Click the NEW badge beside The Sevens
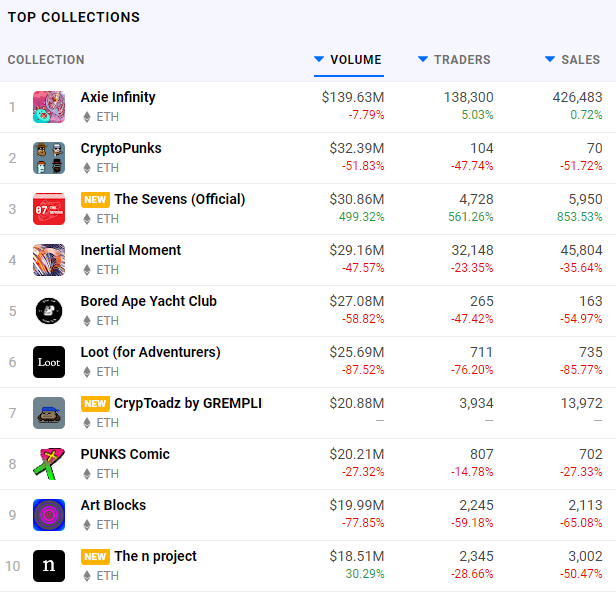Viewport: 616px width, 592px height. click(95, 200)
